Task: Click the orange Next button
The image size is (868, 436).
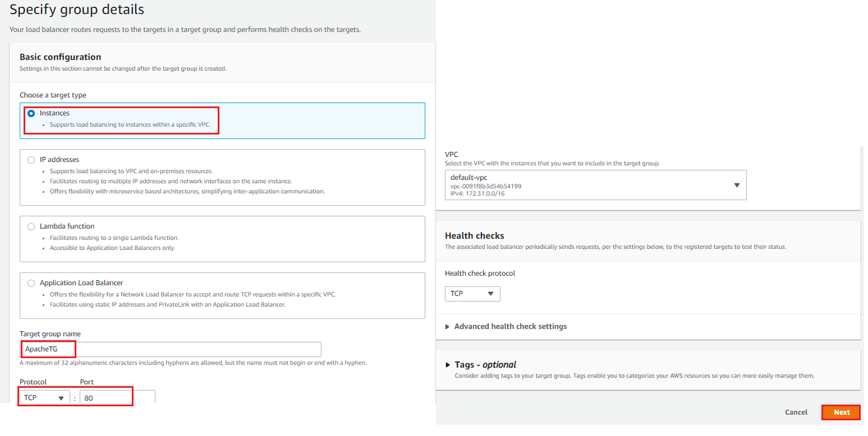Action: point(841,412)
